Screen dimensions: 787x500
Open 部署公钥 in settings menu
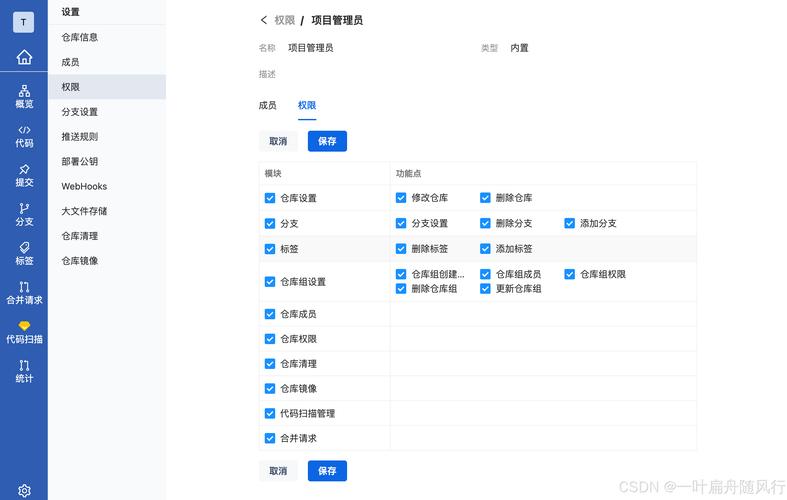coord(107,162)
